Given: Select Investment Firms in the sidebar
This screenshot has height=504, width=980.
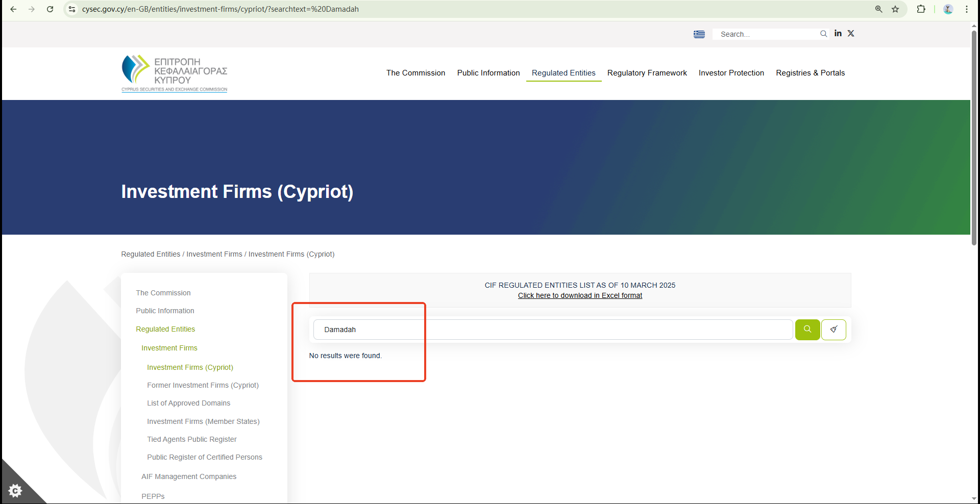Looking at the screenshot, I should tap(169, 348).
